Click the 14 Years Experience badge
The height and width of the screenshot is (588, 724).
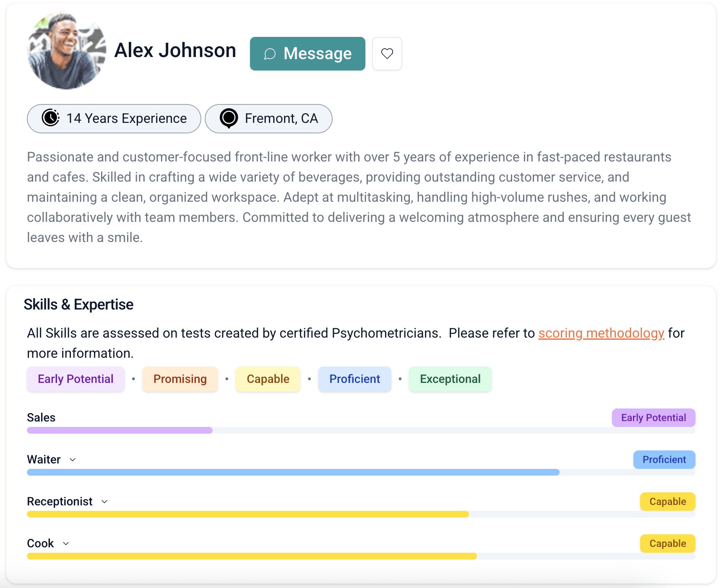(x=114, y=119)
